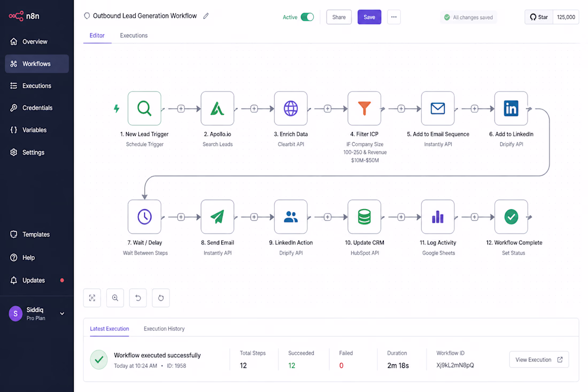Screen dimensions: 588x392
Task: Expand the Siddiq account menu chevron
Action: pos(62,313)
